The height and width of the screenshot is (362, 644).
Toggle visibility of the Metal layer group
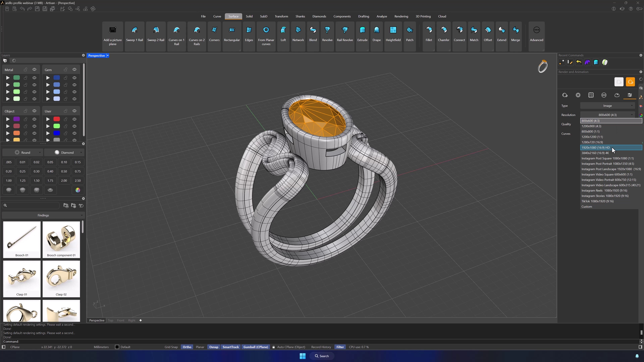34,70
